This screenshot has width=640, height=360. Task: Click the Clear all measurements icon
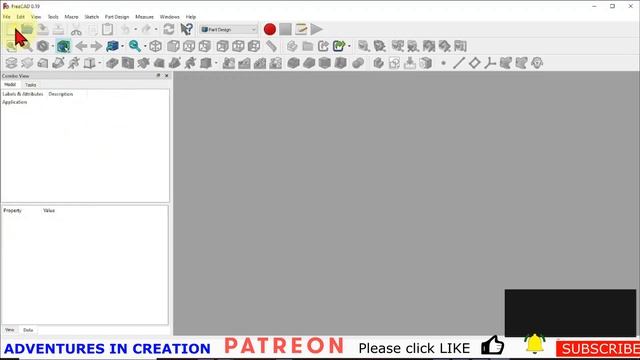(413, 46)
